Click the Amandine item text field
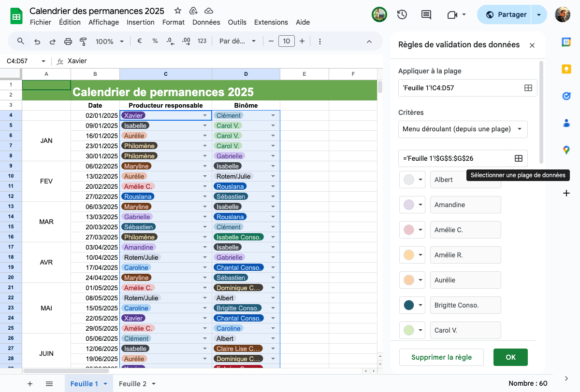This screenshot has height=392, width=580. coord(465,205)
